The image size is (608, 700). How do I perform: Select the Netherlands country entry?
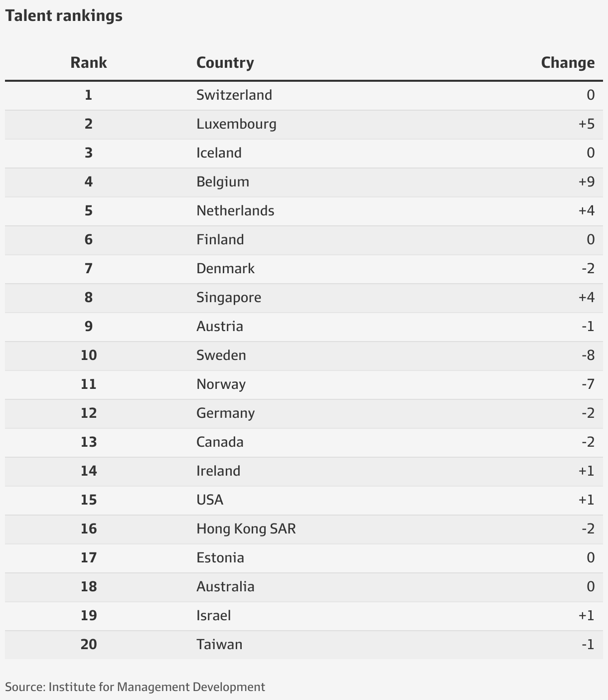click(x=235, y=210)
